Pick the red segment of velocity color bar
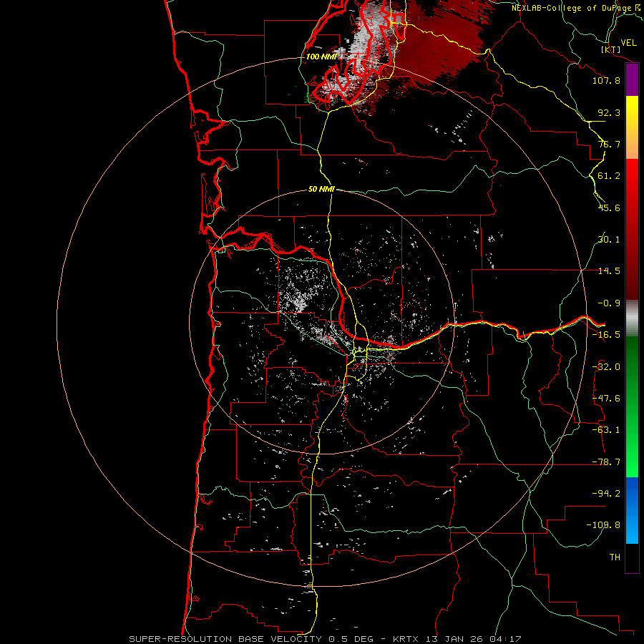The height and width of the screenshot is (644, 644). point(632,229)
